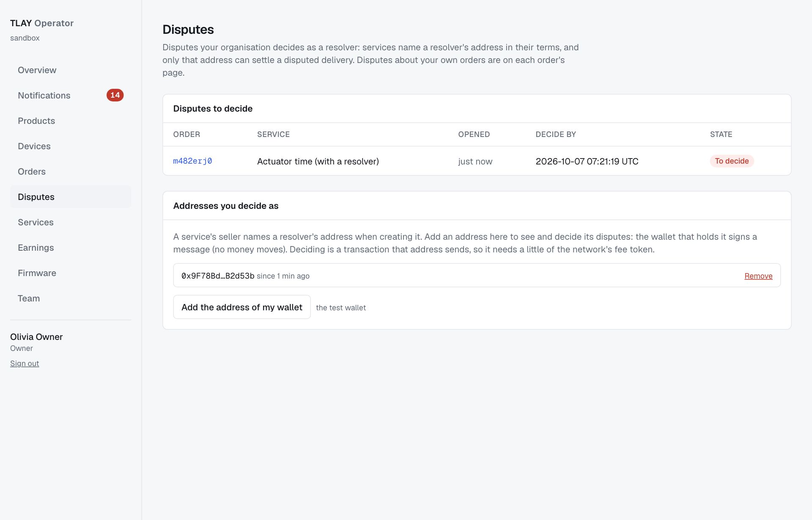This screenshot has height=520, width=812.
Task: Click the Owner role label under Olivia
Action: [x=22, y=348]
